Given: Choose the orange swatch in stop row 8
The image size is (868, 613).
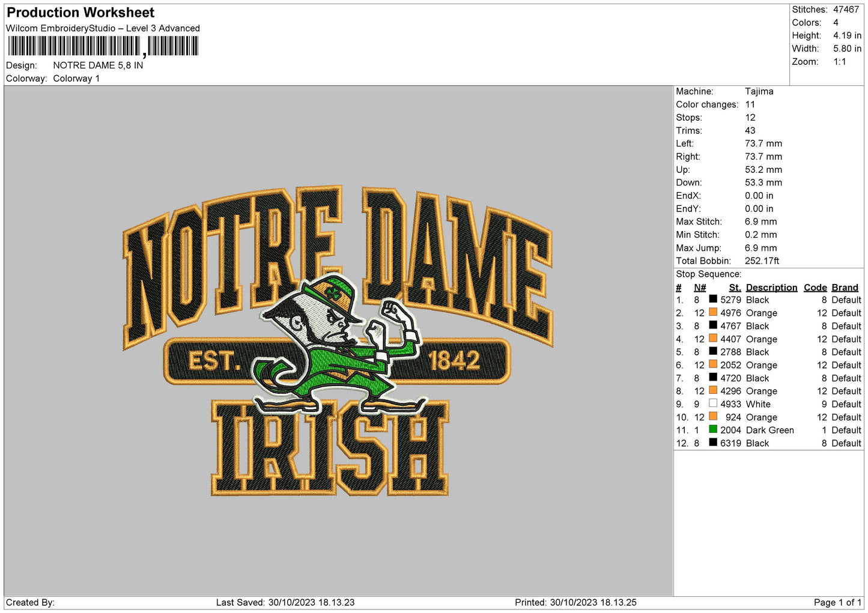Looking at the screenshot, I should point(713,390).
